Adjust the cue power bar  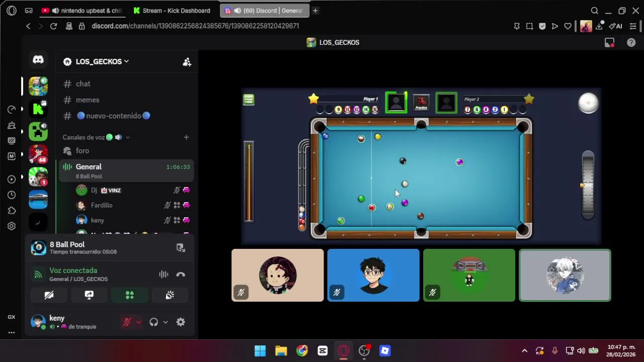pyautogui.click(x=249, y=183)
